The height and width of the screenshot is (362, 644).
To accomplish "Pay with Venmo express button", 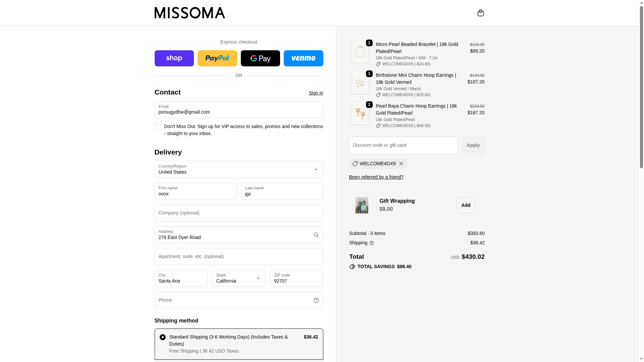I will tap(303, 58).
